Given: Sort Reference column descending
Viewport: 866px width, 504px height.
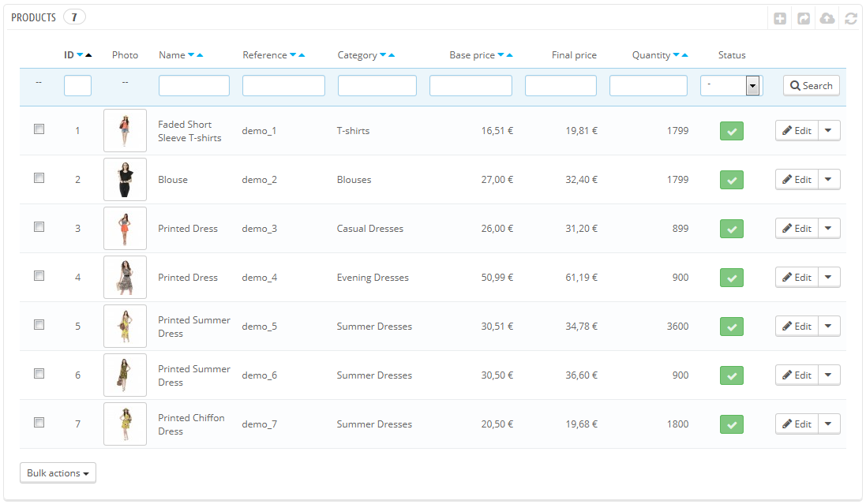Looking at the screenshot, I should pyautogui.click(x=293, y=54).
